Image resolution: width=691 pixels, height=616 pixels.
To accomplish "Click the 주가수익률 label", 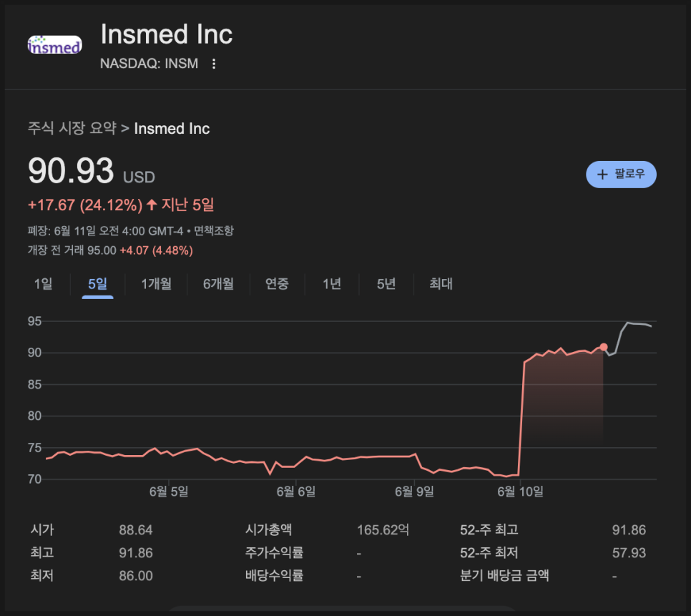I will pos(274,553).
